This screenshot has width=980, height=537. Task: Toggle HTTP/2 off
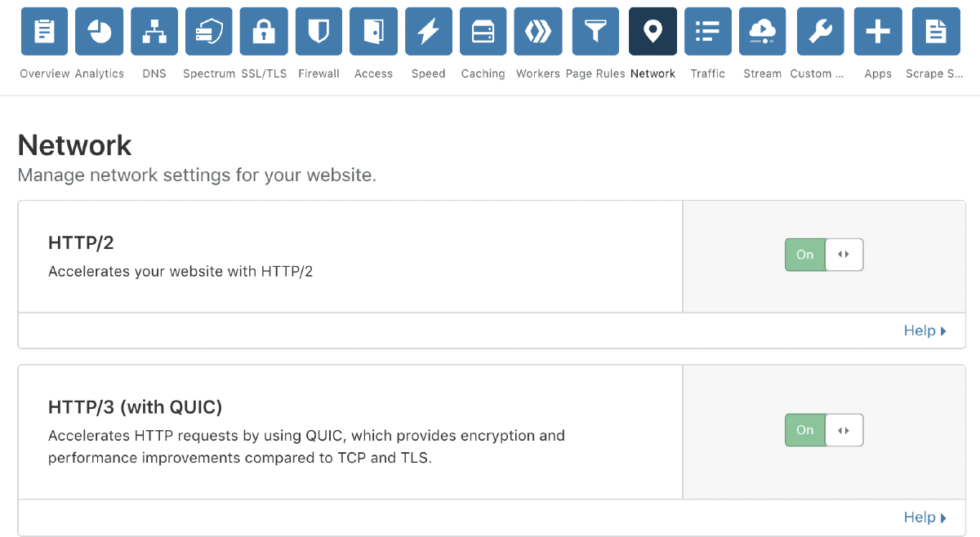(804, 255)
